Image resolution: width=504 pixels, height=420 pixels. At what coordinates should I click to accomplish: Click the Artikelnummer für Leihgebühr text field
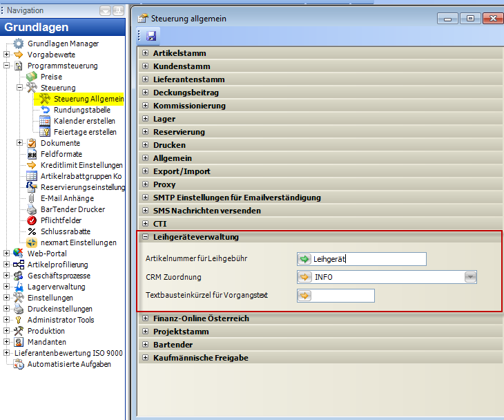(x=368, y=259)
